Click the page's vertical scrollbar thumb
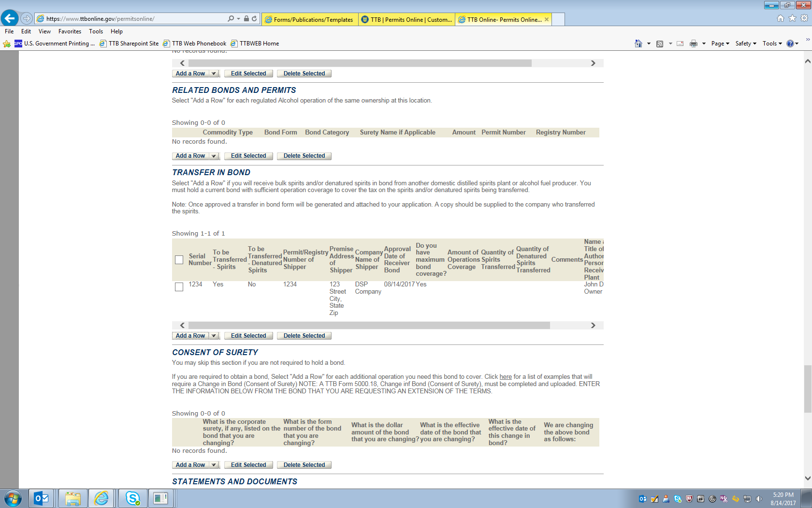Image resolution: width=812 pixels, height=508 pixels. click(808, 389)
